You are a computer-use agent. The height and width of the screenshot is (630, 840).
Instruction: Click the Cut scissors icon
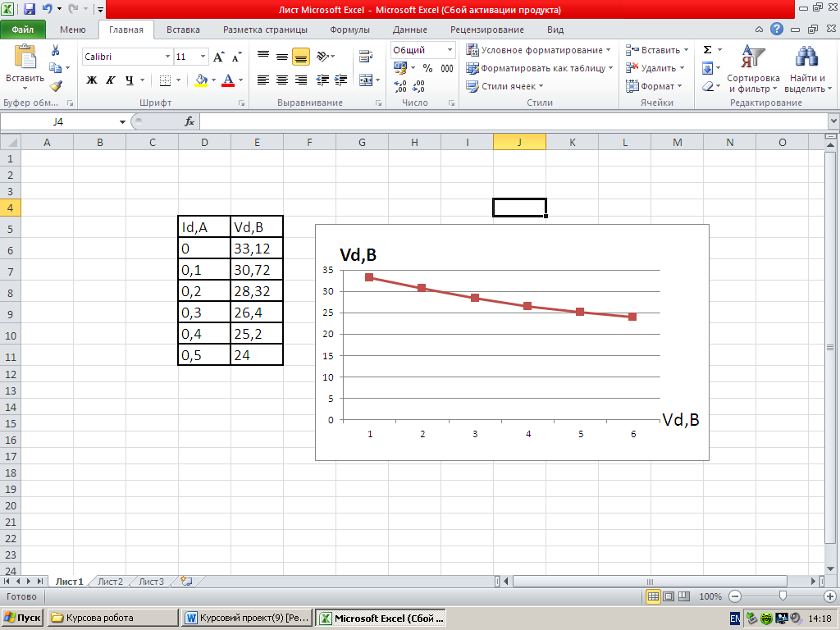coord(55,51)
